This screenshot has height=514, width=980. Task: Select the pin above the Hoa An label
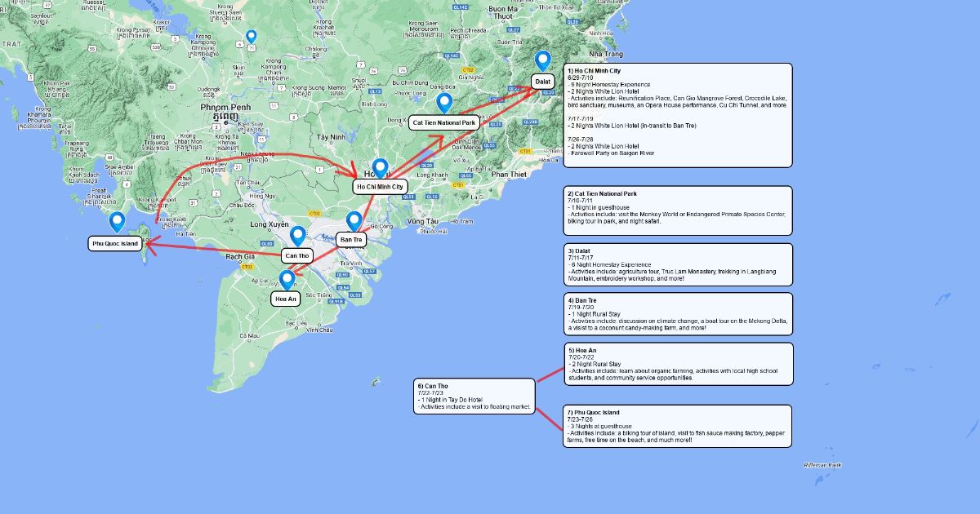click(x=286, y=280)
